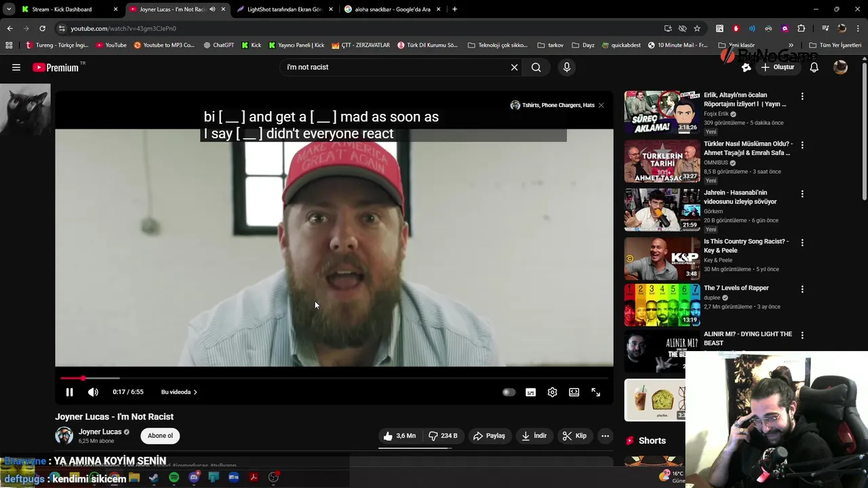This screenshot has height=488, width=868.
Task: Open the Joyner Lucas channel name link
Action: (100, 432)
